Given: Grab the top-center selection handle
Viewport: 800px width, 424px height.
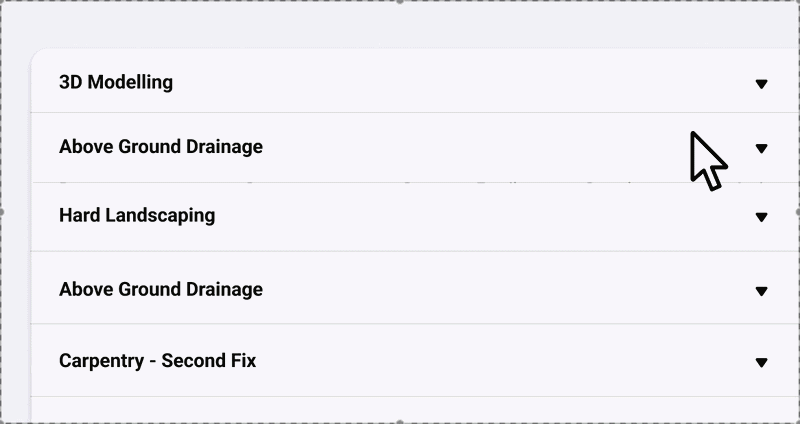Looking at the screenshot, I should pos(400,2).
